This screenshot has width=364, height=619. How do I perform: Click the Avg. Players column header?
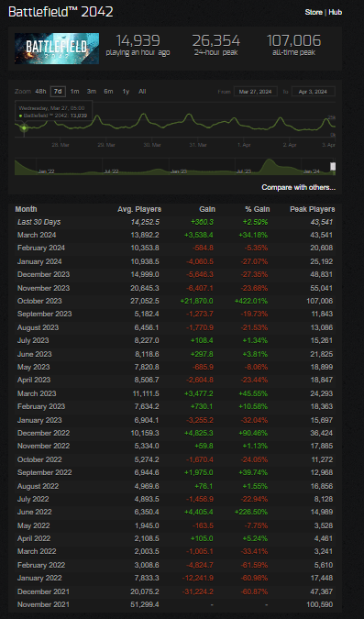coord(139,209)
